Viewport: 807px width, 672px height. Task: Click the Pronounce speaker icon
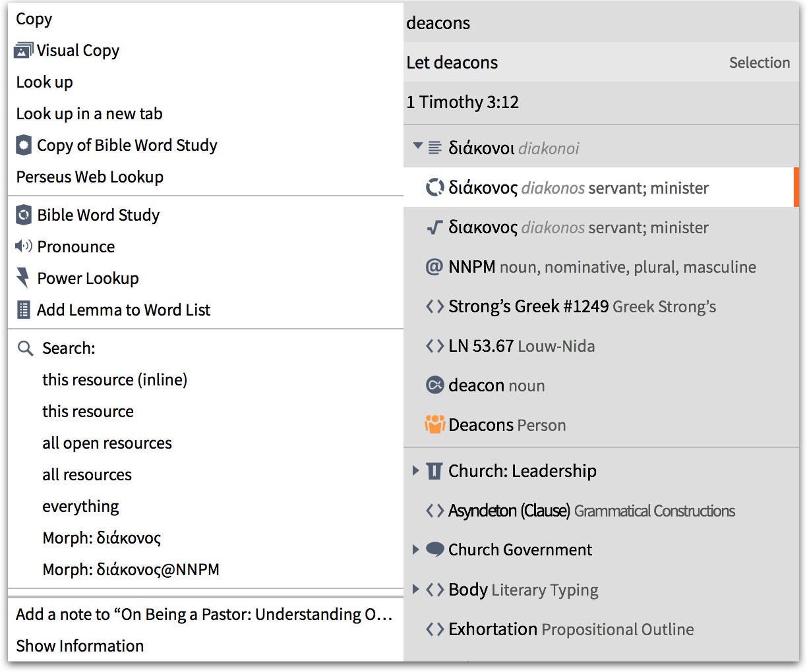24,246
